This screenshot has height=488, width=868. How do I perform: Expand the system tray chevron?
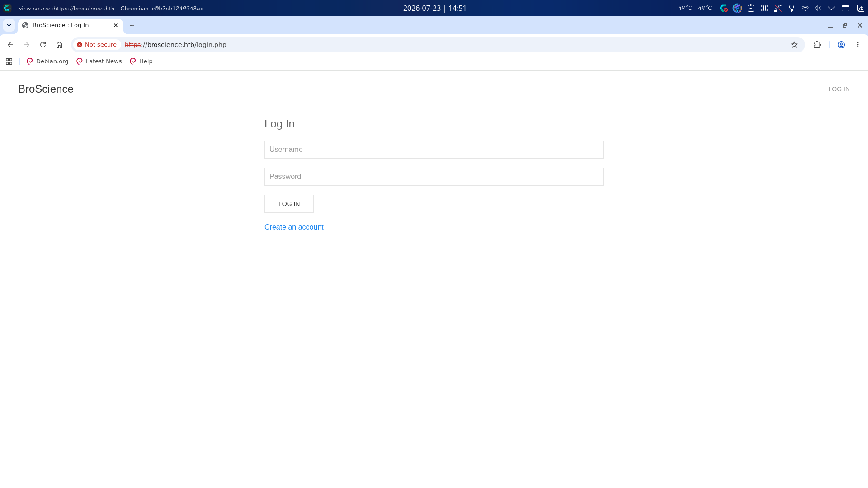point(831,8)
